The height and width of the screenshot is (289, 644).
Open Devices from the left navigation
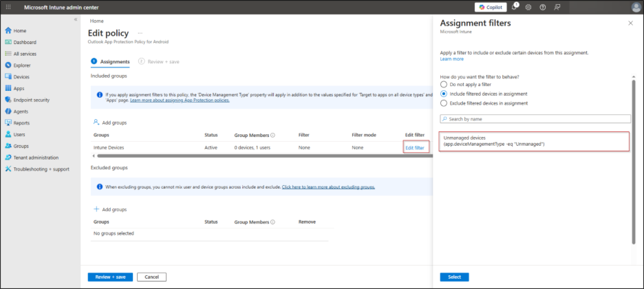(21, 77)
